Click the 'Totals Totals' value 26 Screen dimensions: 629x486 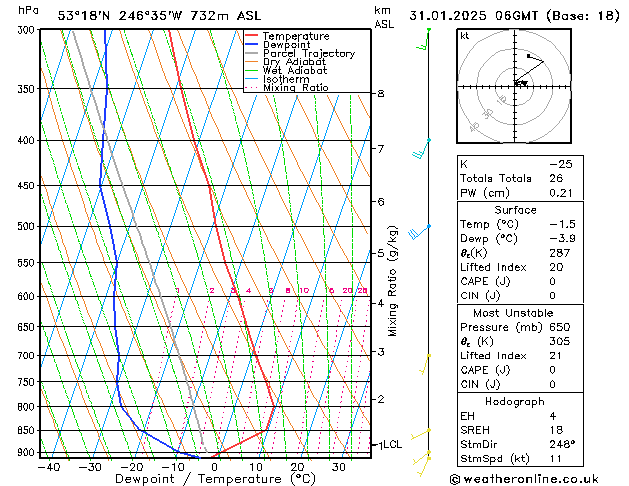pyautogui.click(x=556, y=178)
